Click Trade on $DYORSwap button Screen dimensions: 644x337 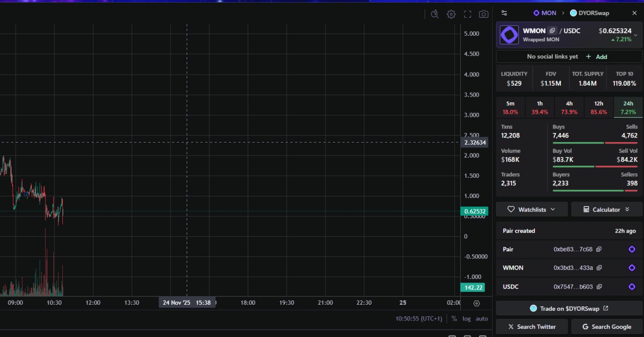(x=569, y=308)
